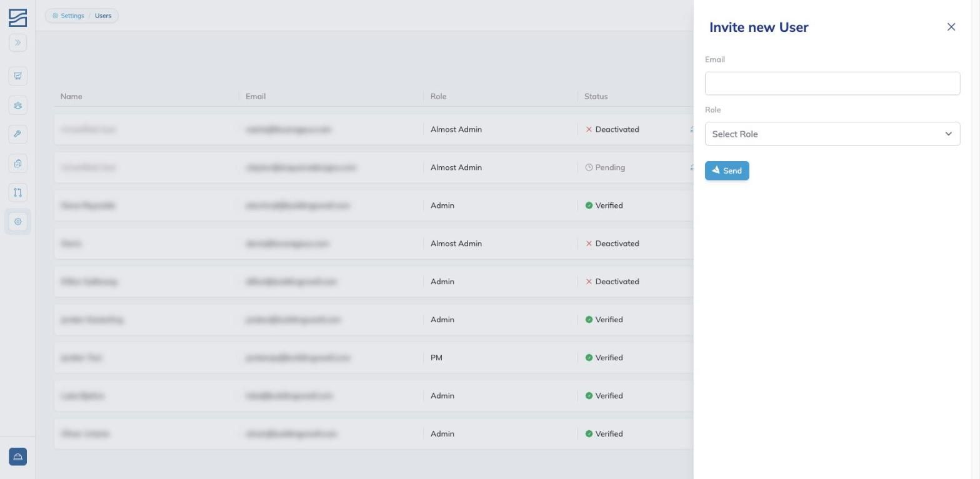Click the Send invite button

(x=727, y=170)
